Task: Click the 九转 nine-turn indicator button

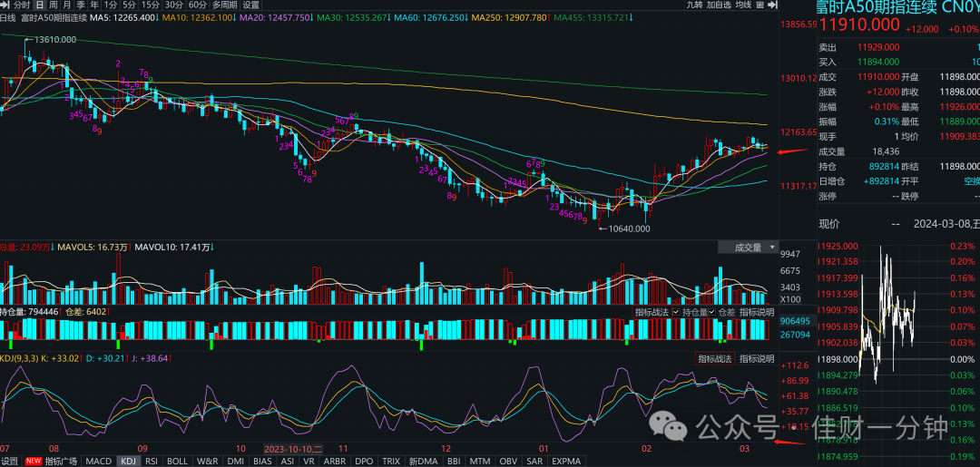Action: (x=694, y=5)
